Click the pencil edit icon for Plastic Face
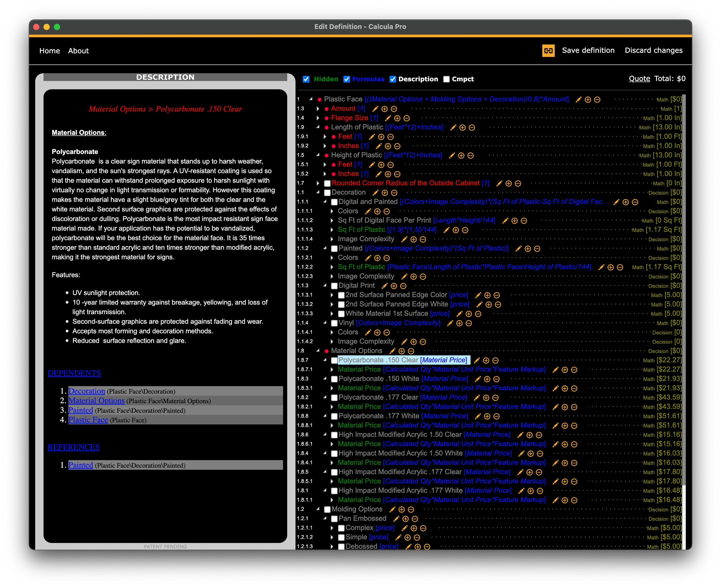 [x=578, y=100]
